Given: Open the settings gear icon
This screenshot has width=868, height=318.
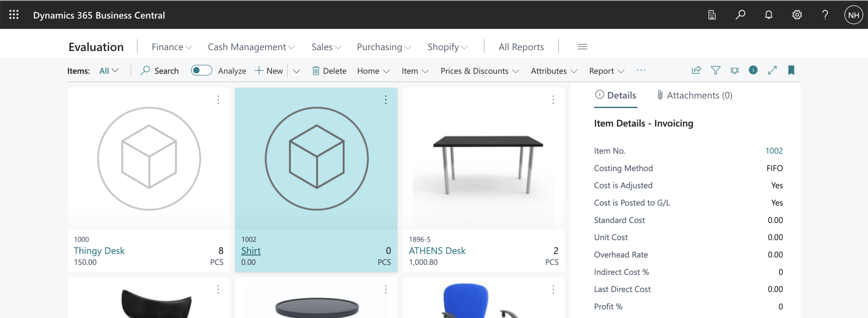Looking at the screenshot, I should tap(797, 15).
